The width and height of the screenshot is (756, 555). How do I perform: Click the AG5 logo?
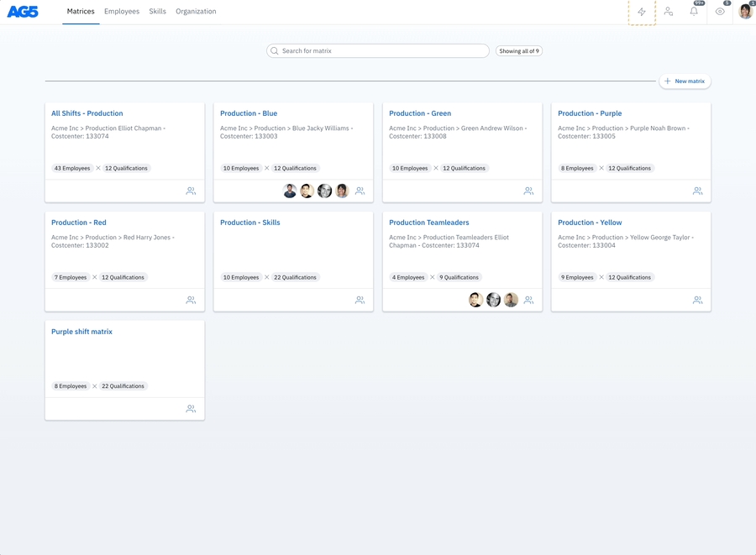tap(23, 12)
